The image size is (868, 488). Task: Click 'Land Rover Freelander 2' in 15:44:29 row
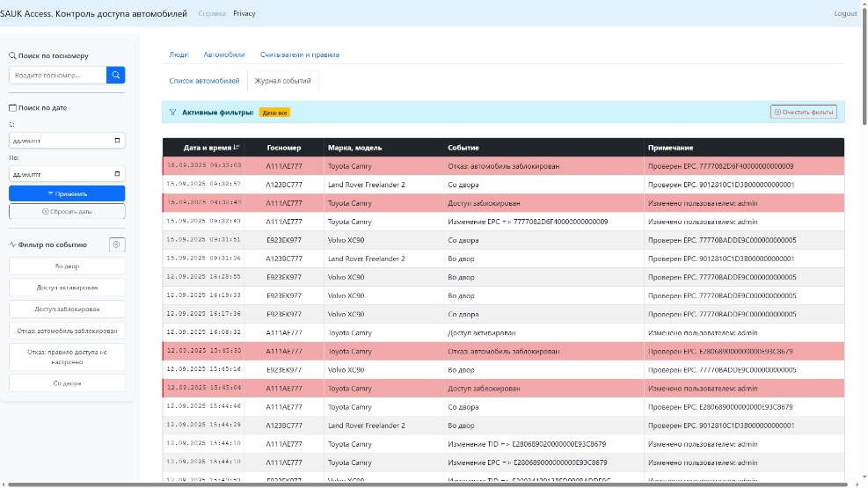(x=366, y=426)
